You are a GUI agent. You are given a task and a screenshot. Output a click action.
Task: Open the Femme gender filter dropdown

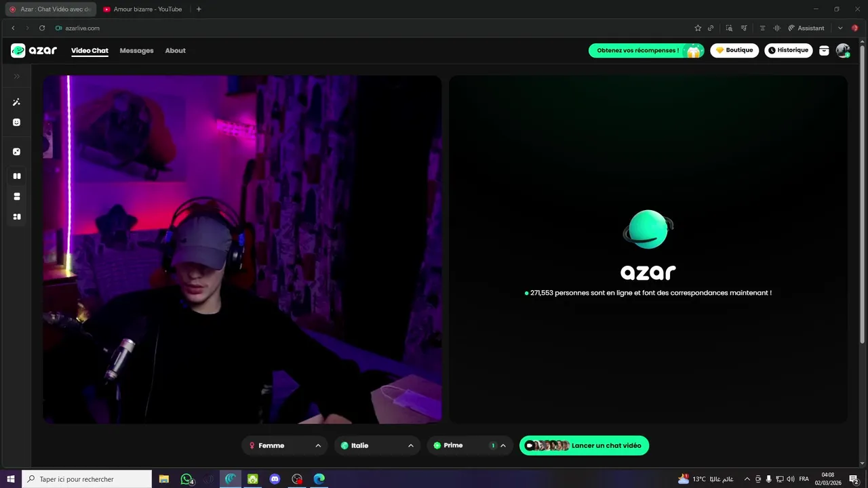click(285, 445)
